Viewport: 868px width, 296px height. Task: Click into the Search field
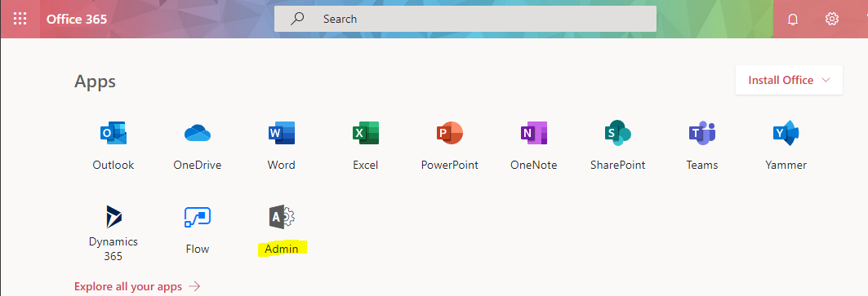[465, 19]
